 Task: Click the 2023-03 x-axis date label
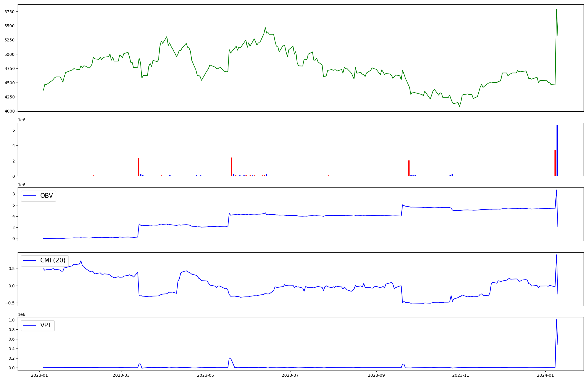121,375
